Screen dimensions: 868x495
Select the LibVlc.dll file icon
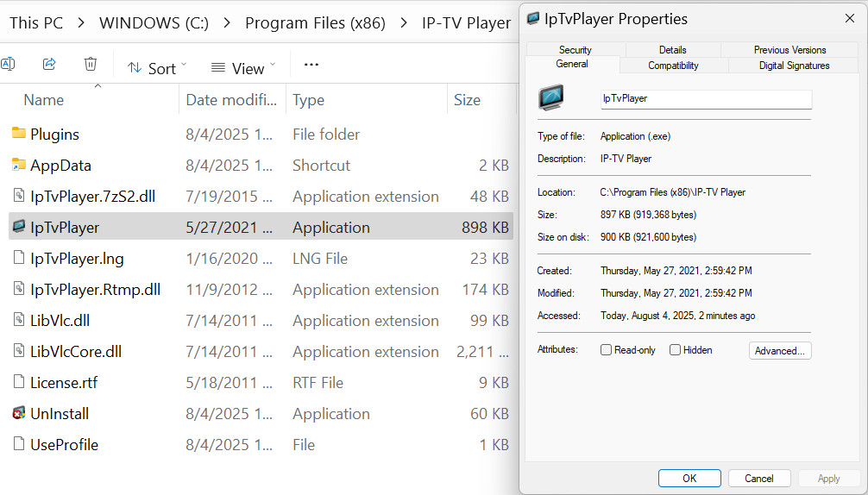(19, 319)
